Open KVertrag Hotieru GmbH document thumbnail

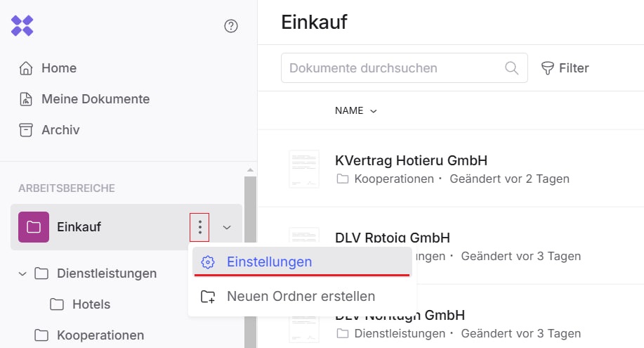pyautogui.click(x=304, y=169)
